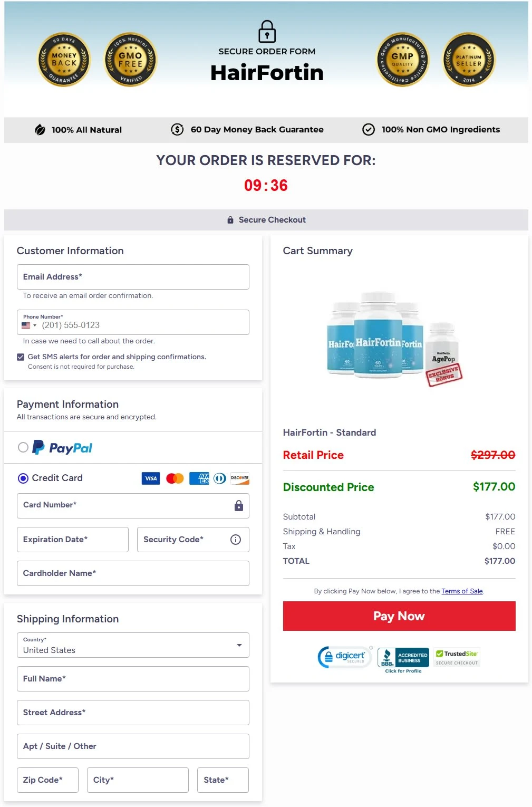Viewport: 532px width, 807px height.
Task: Click the Visa card icon
Action: click(150, 478)
